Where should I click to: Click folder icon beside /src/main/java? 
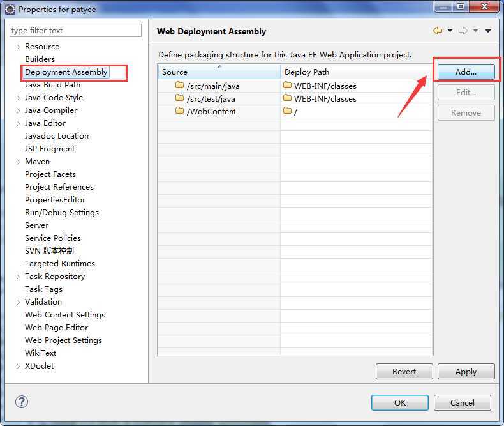pyautogui.click(x=179, y=86)
